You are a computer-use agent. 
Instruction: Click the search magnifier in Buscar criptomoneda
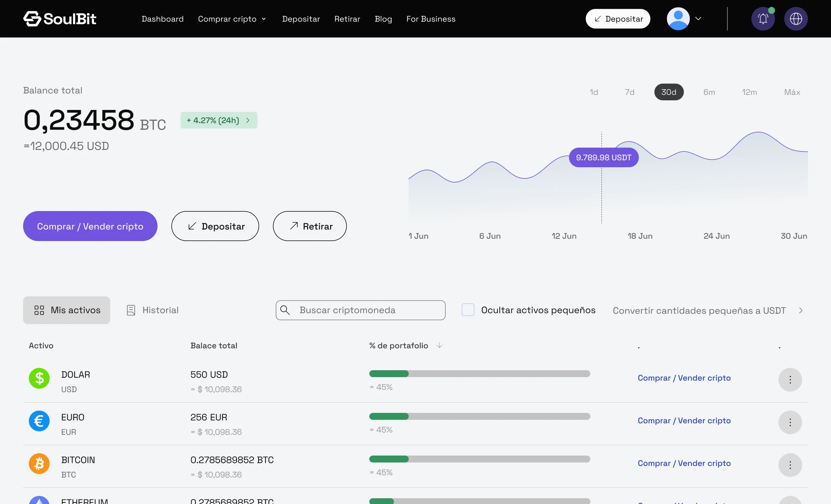285,310
